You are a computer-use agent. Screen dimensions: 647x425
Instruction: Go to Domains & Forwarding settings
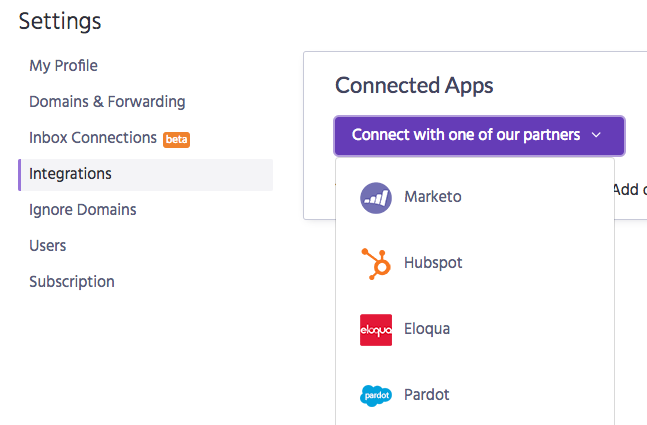107,102
